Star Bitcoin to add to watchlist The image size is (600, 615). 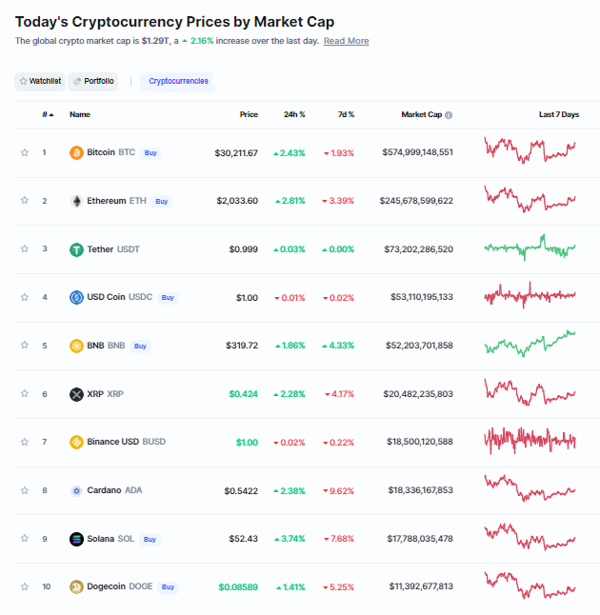coord(25,152)
